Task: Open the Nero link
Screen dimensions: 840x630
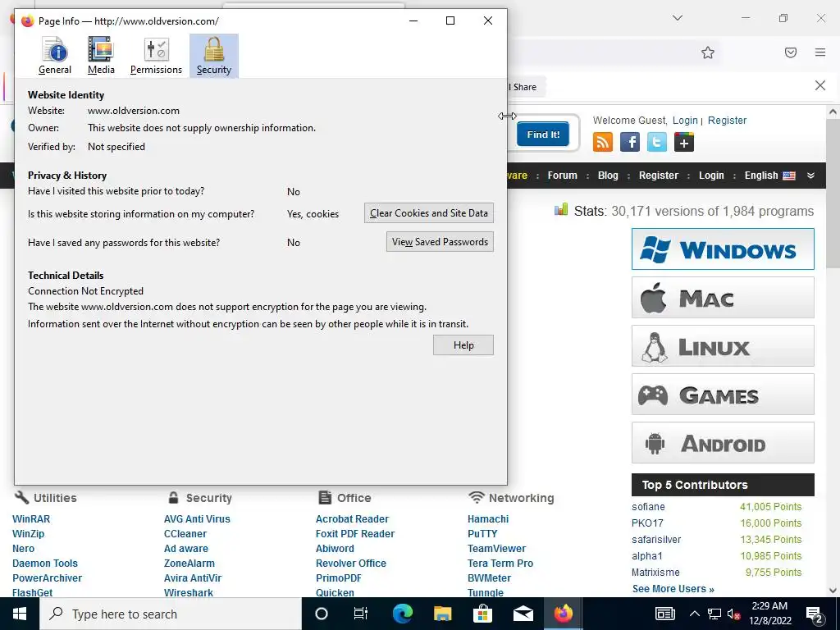Action: [23, 549]
